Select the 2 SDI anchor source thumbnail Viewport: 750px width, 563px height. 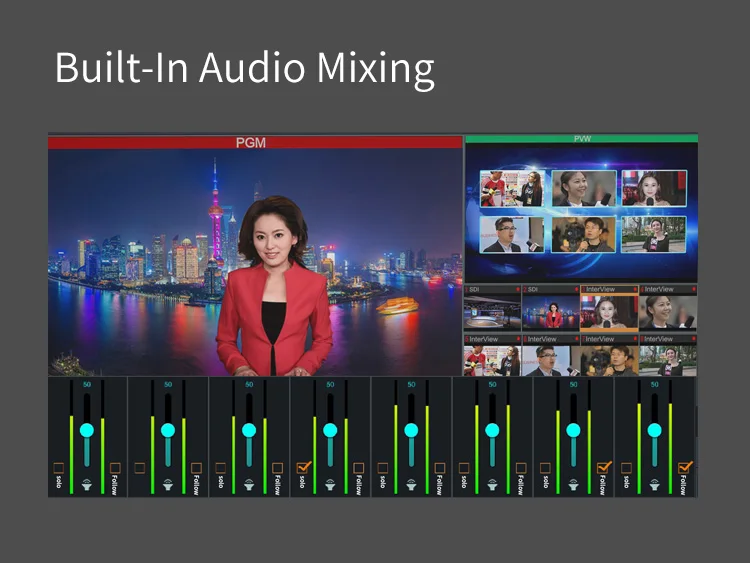pyautogui.click(x=551, y=312)
